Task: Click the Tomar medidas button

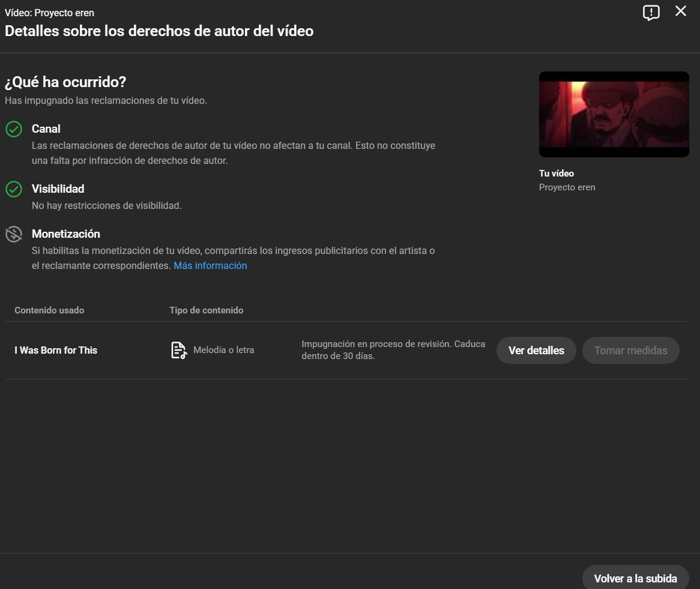Action: 630,351
